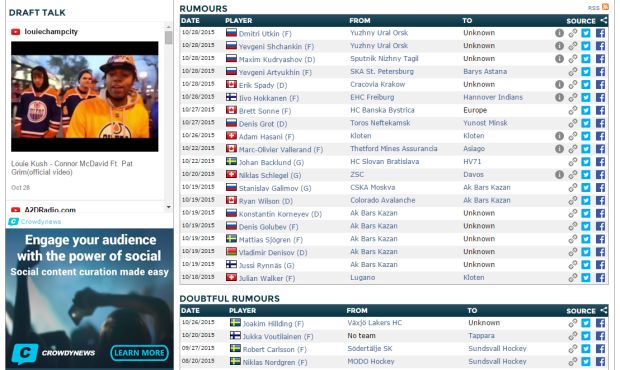Click info icon for Dmitri Utkin rumour
Screen dimensions: 620x370
tap(559, 33)
